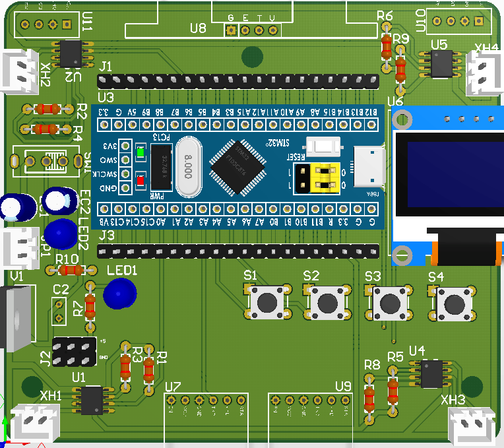Select resistor R7
The width and height of the screenshot is (504, 448).
tap(90, 307)
